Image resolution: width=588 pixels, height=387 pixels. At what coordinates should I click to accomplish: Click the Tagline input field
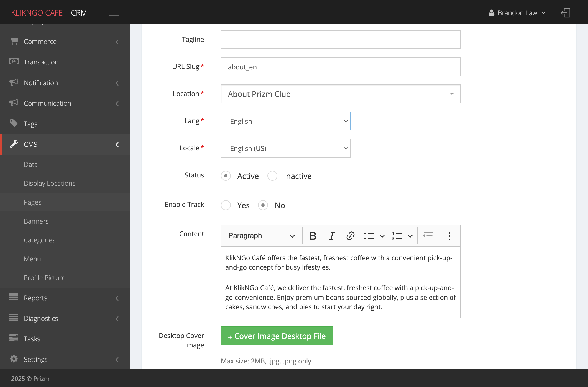click(341, 40)
